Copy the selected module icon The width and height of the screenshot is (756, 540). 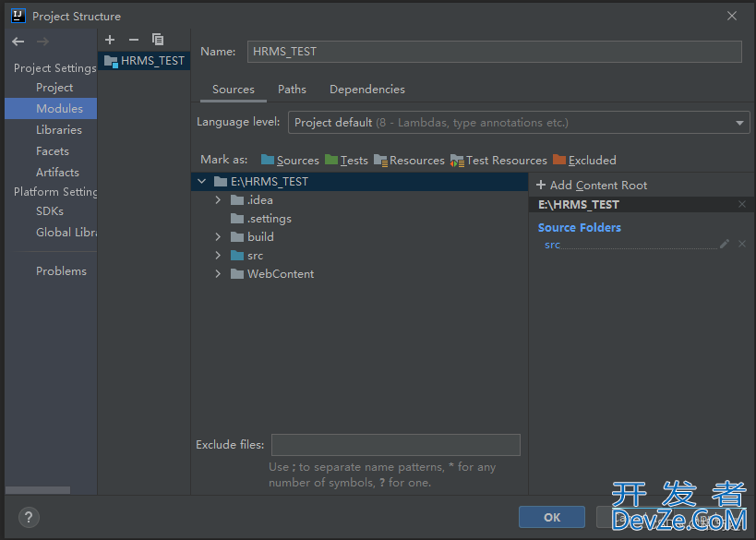pos(158,40)
